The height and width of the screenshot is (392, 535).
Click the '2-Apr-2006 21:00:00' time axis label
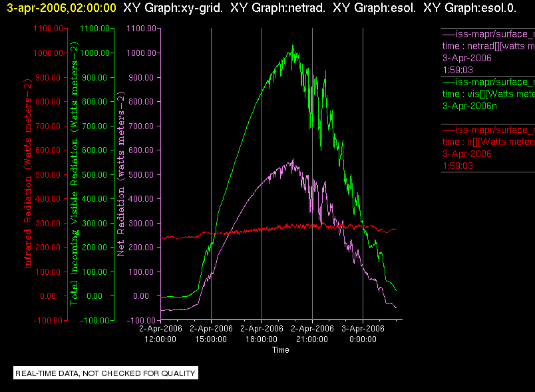312,334
